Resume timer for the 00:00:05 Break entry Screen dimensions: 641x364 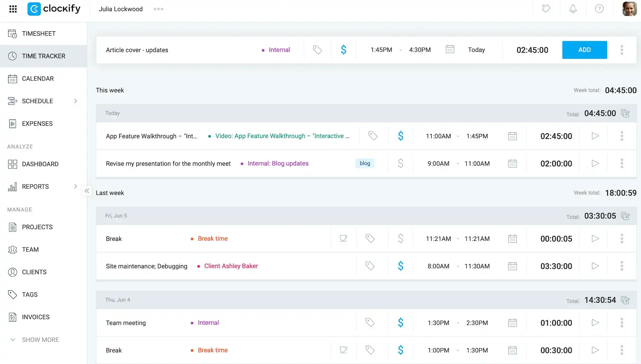(x=595, y=238)
